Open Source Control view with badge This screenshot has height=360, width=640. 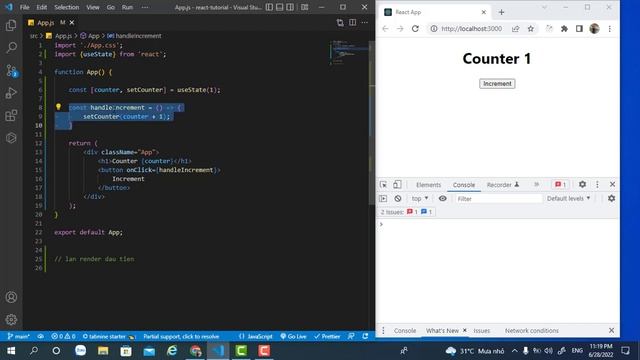[x=11, y=71]
